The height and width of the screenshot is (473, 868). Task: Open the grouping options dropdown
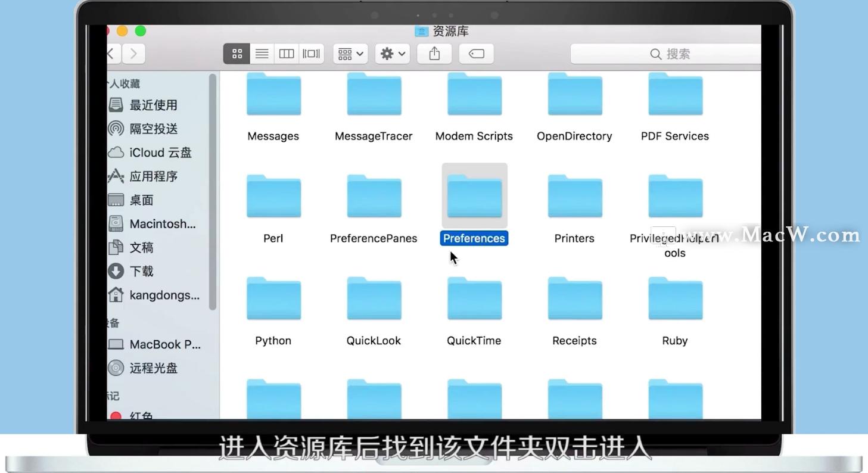pyautogui.click(x=350, y=53)
